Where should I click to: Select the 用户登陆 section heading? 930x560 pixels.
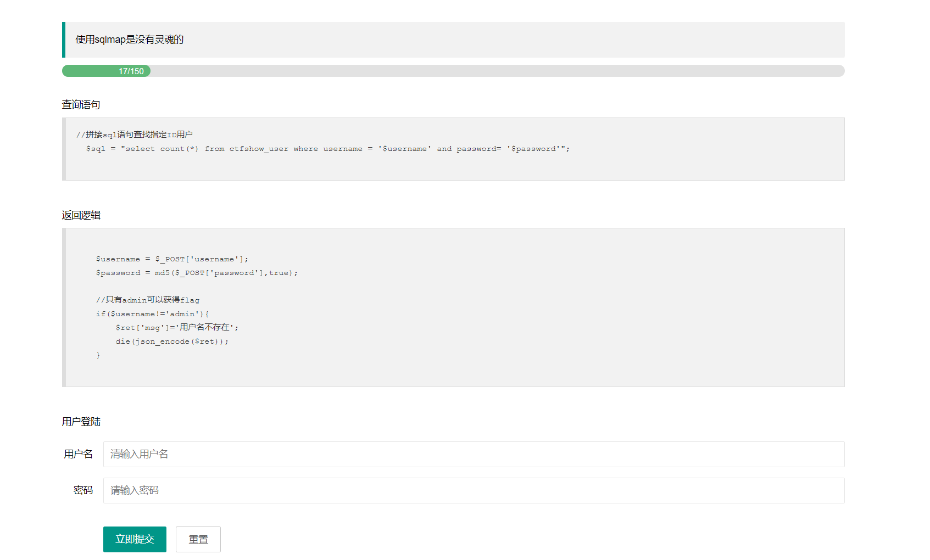tap(81, 421)
